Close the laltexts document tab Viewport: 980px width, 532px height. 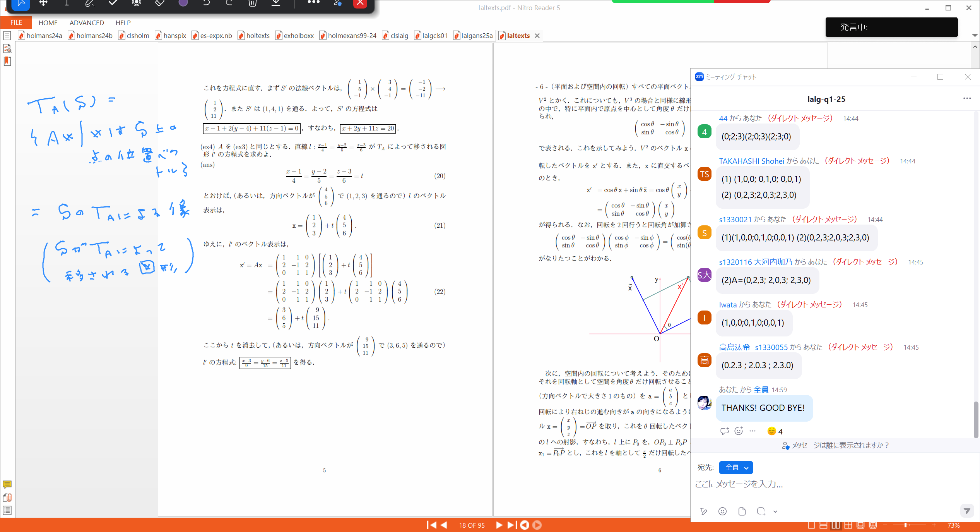(x=537, y=36)
